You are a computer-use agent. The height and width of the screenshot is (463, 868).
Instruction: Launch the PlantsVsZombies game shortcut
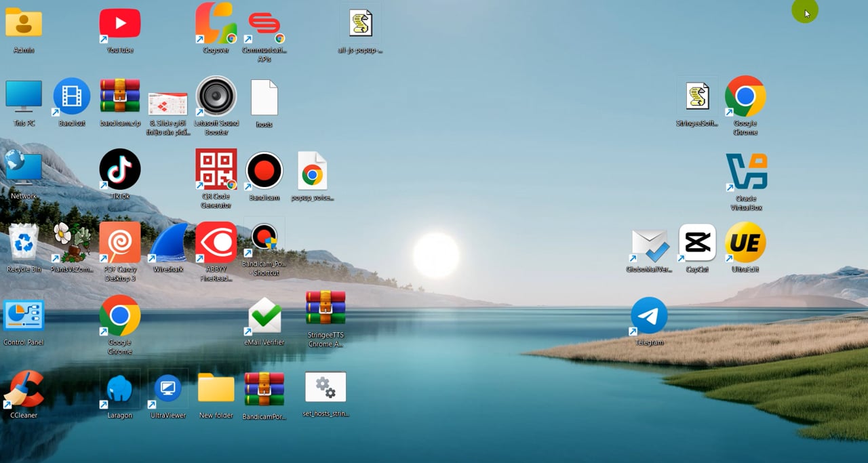point(71,243)
